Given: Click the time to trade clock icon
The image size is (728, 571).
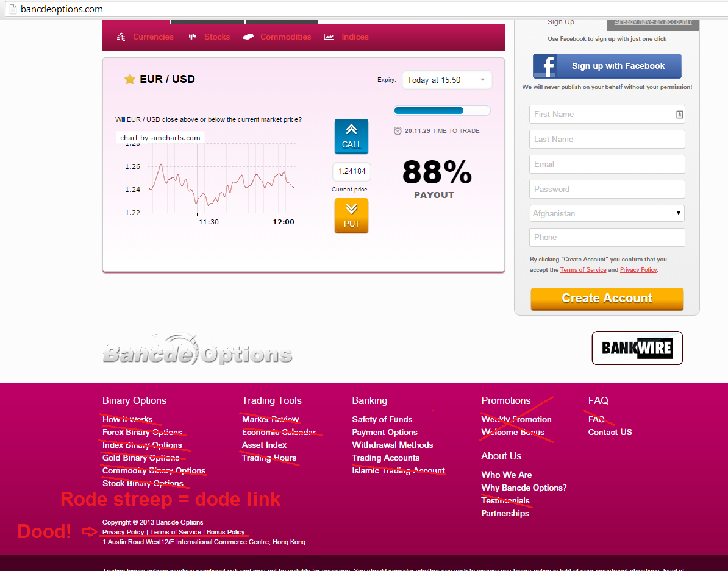Looking at the screenshot, I should click(398, 131).
